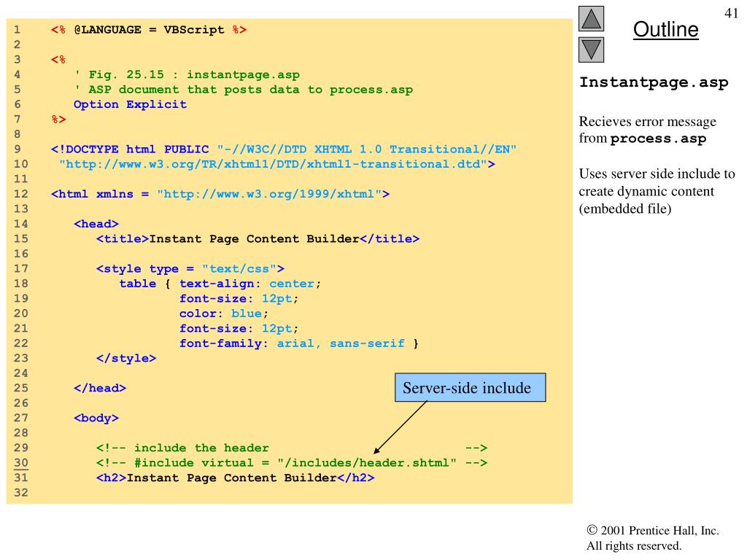Click title text 'Instant Page Content Builder' on line 15

(x=254, y=239)
